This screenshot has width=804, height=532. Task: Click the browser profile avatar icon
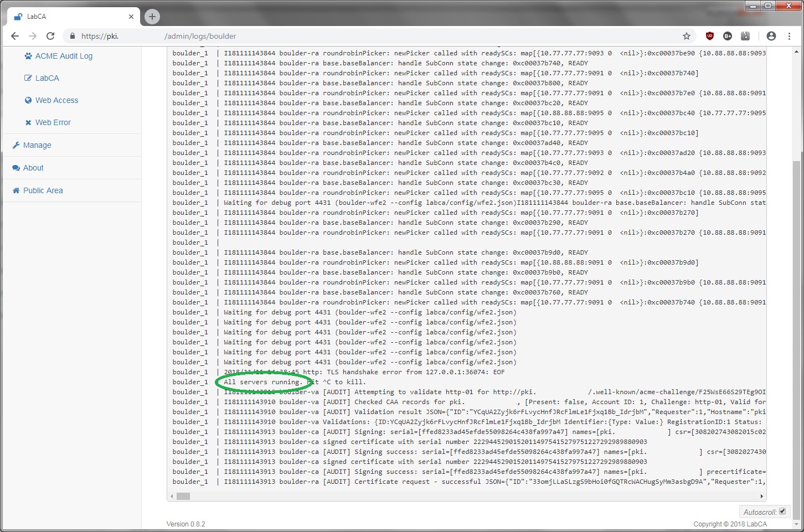pyautogui.click(x=771, y=35)
